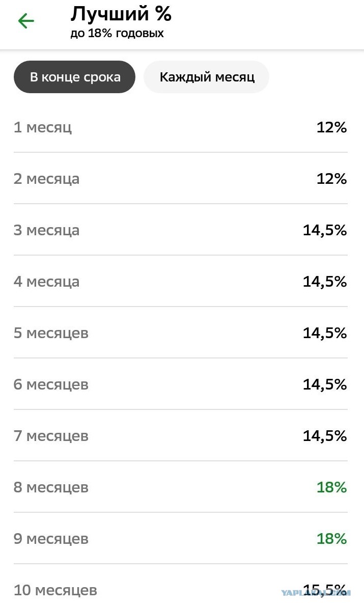
Task: Switch to 'Каждый месяц' payout option
Action: tap(207, 77)
